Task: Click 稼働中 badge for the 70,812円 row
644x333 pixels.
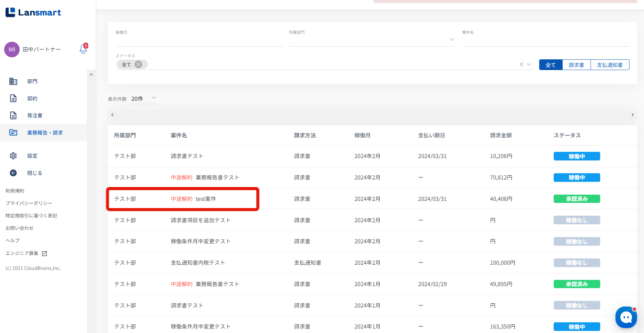Action: (x=577, y=177)
